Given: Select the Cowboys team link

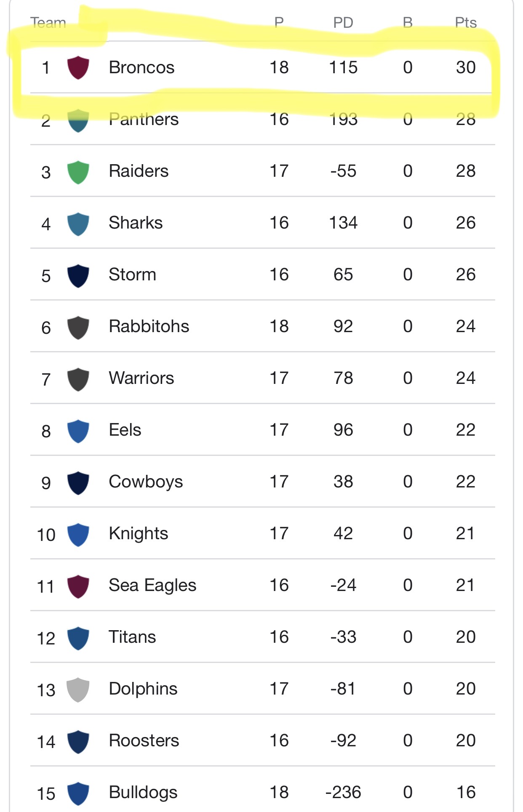Looking at the screenshot, I should pyautogui.click(x=146, y=482).
